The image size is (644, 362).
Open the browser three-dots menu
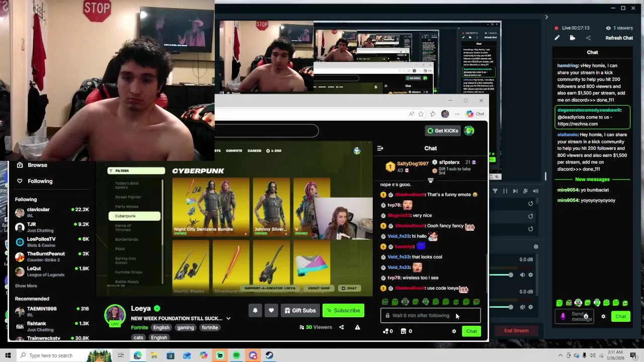click(x=457, y=114)
